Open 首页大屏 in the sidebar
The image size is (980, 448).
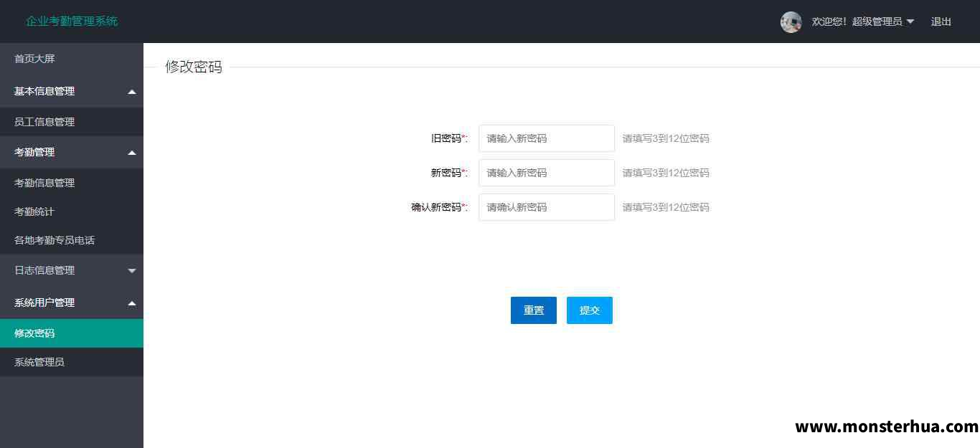coord(34,59)
